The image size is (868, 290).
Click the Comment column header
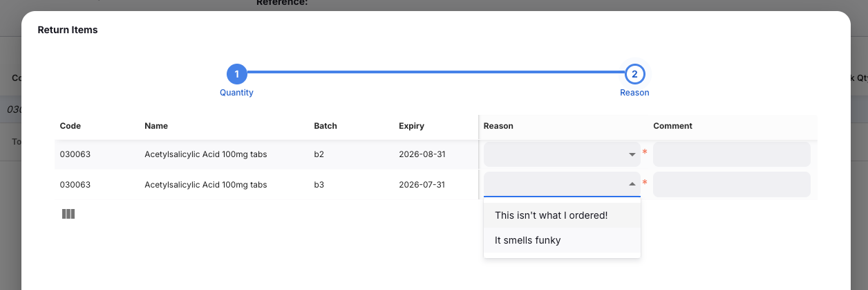[x=672, y=126]
